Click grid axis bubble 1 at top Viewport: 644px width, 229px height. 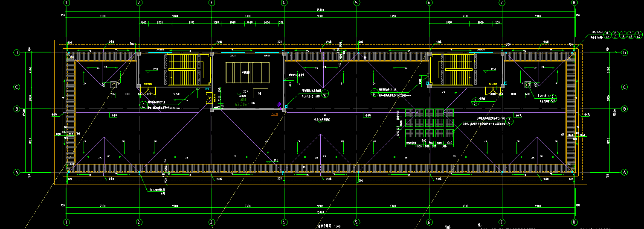(x=66, y=3)
